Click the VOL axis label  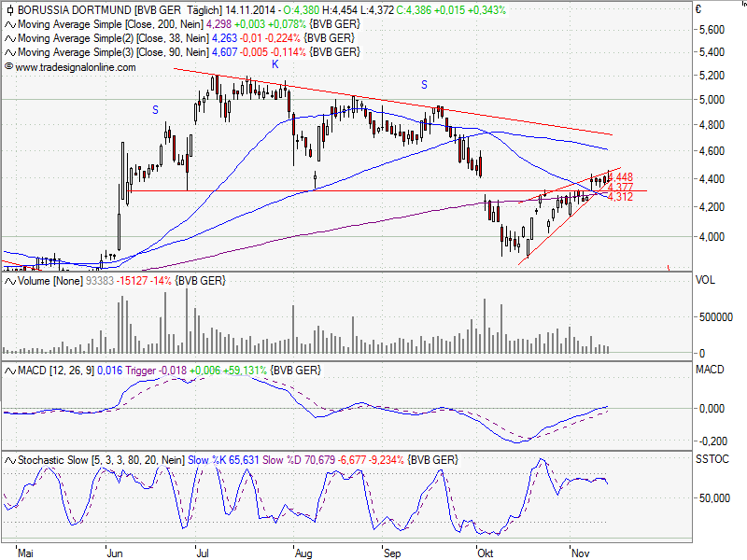705,280
